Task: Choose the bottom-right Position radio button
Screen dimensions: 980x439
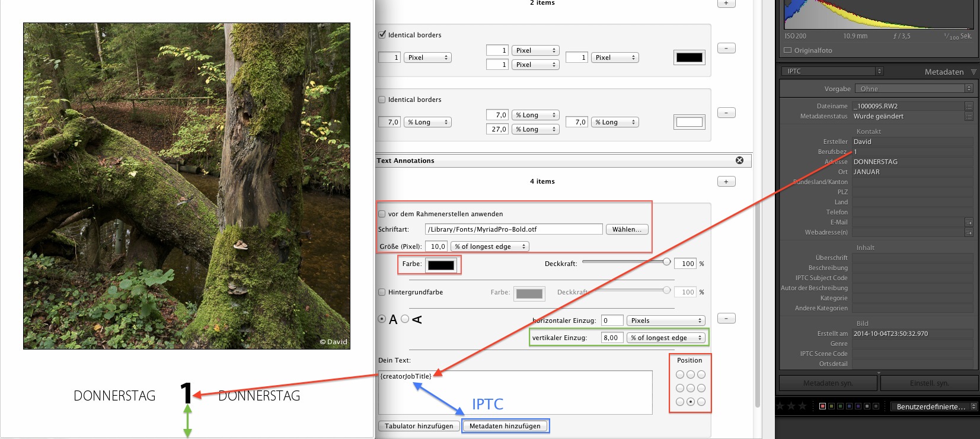Action: click(701, 402)
